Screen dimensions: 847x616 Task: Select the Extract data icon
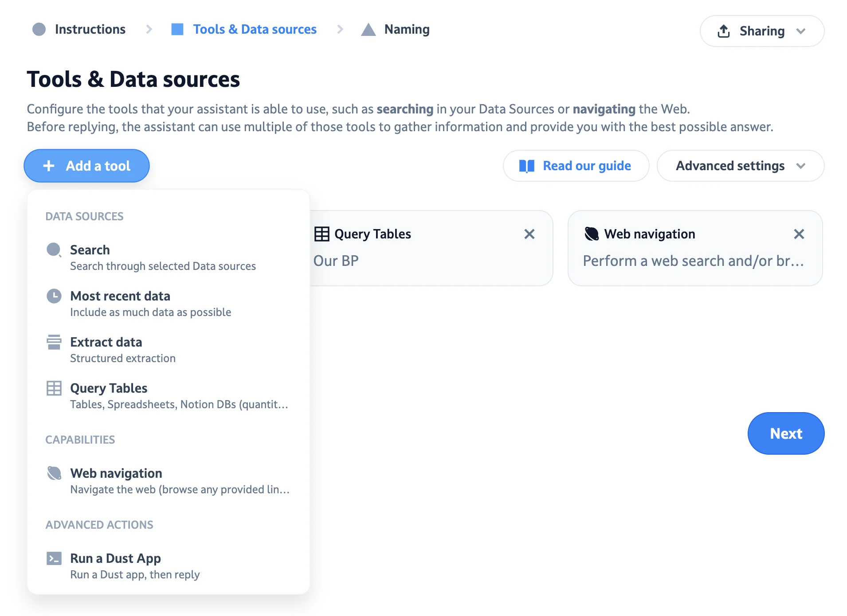click(54, 342)
